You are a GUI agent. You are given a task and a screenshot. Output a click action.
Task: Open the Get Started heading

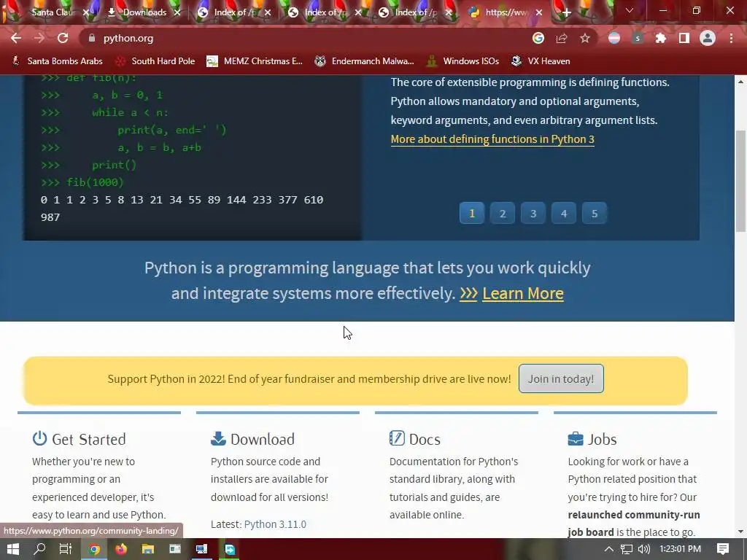(x=88, y=439)
